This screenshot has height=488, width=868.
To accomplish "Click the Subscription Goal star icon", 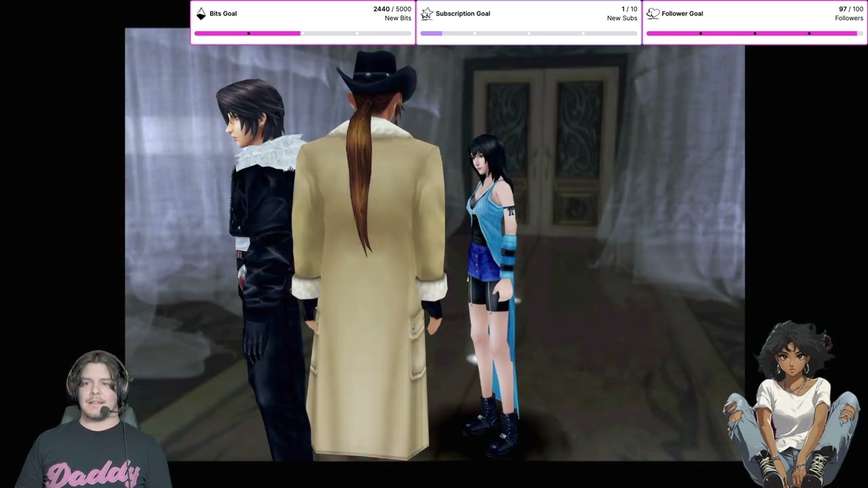I will pos(427,14).
